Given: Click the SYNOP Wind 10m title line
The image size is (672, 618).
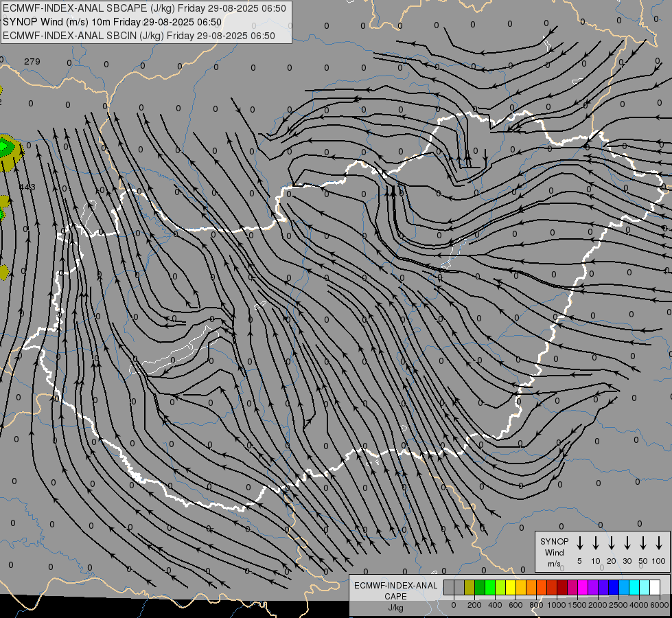Looking at the screenshot, I should [113, 22].
